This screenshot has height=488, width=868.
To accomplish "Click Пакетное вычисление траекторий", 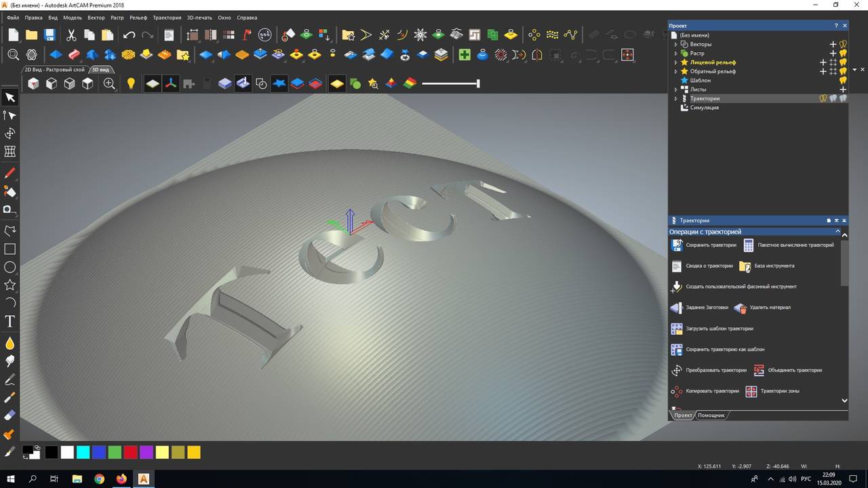I will tap(789, 245).
